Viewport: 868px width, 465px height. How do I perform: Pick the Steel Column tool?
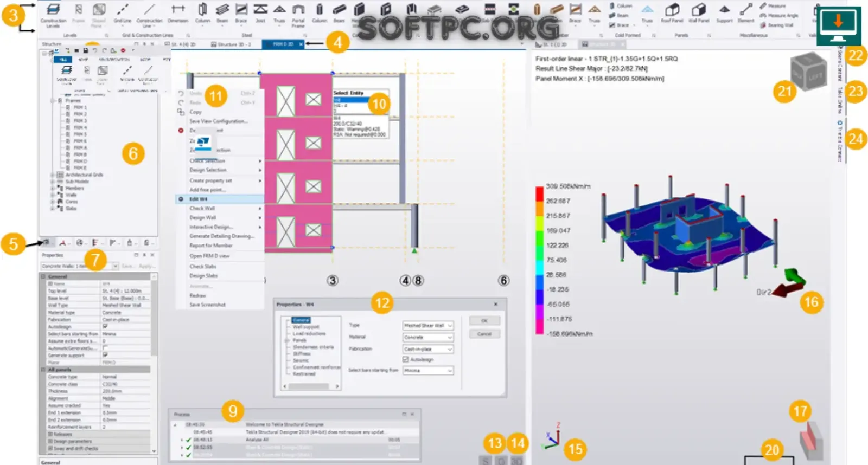(202, 14)
